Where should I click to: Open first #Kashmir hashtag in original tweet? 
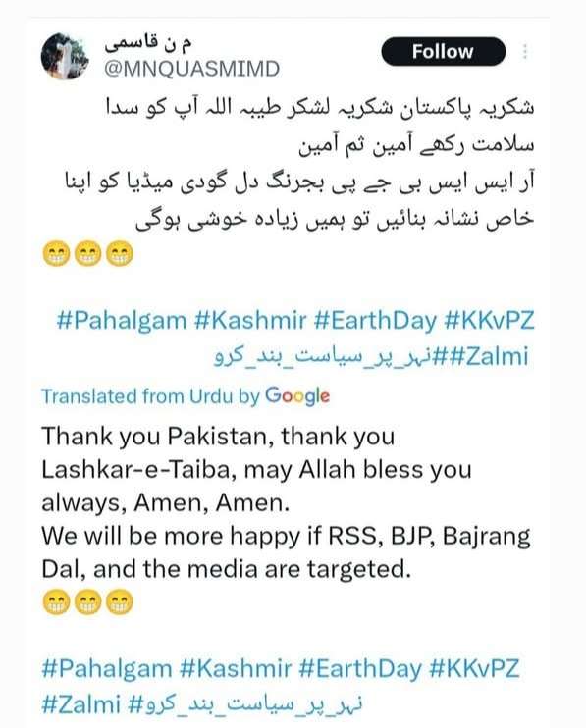250,321
